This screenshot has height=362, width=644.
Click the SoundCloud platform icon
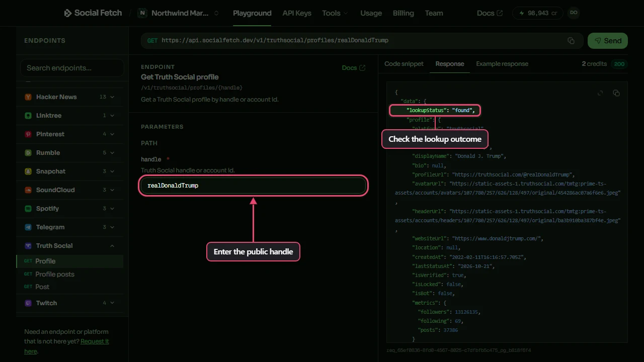[28, 190]
